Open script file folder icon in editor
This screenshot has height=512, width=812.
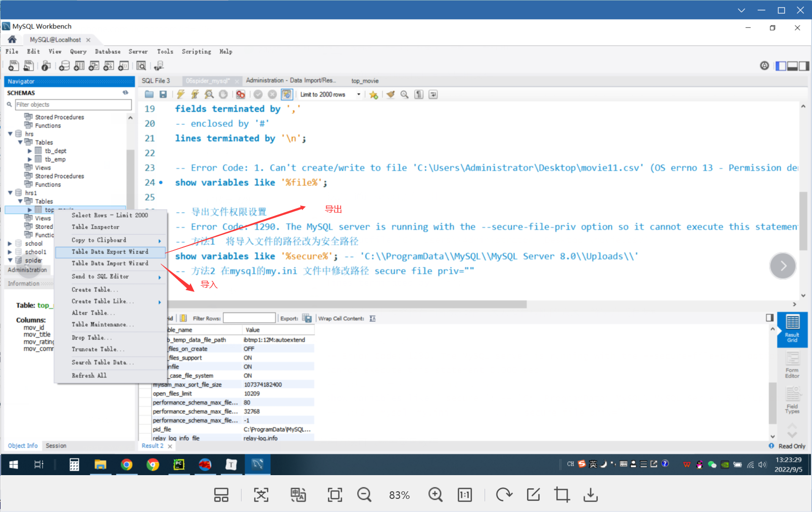[149, 94]
